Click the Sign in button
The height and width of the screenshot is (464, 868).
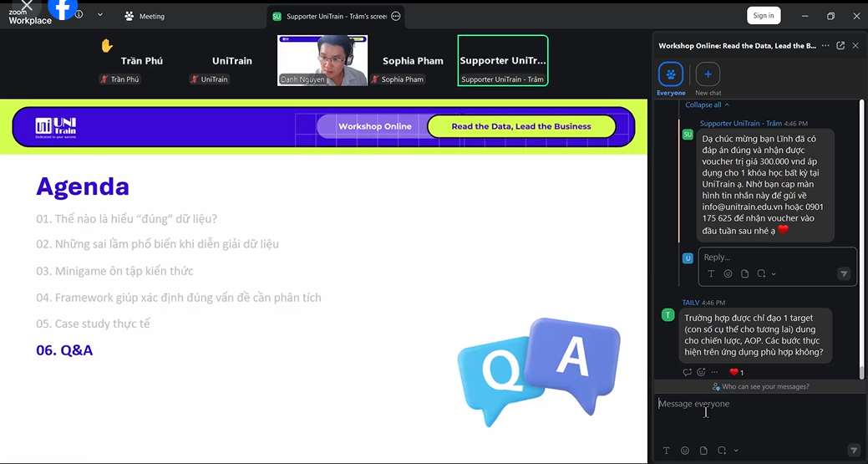(764, 16)
